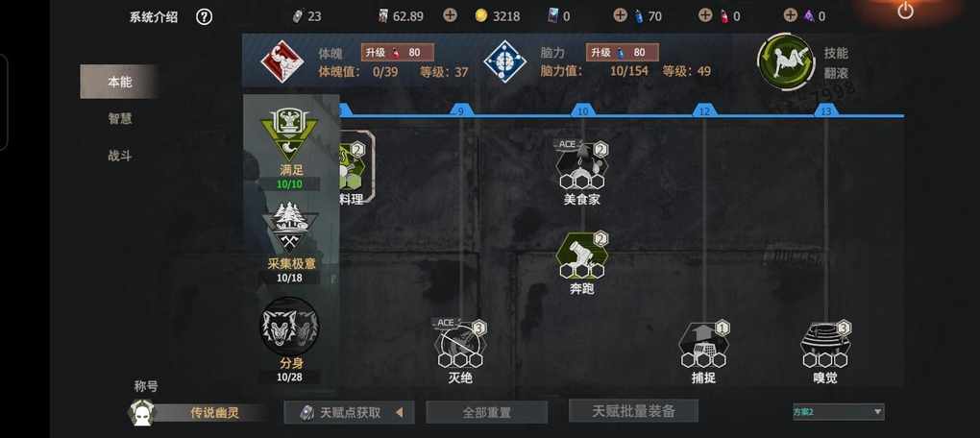Click the 奔跑 talent node icon
980x438 pixels.
point(582,256)
